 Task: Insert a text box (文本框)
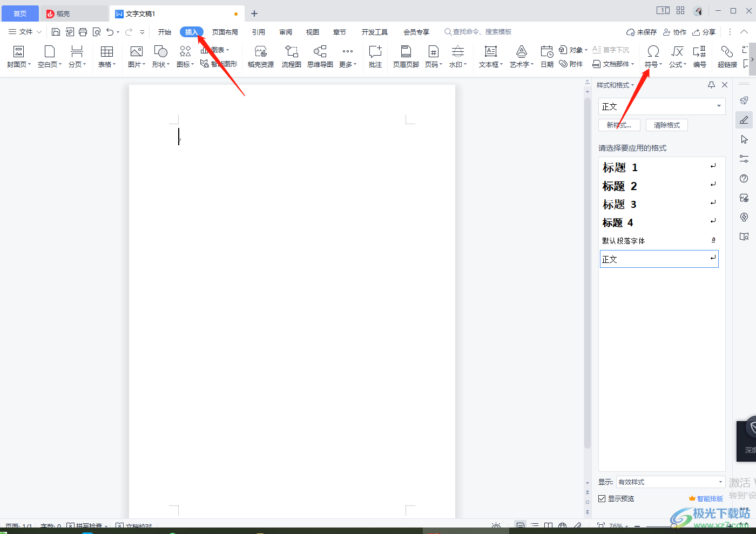[x=490, y=57]
